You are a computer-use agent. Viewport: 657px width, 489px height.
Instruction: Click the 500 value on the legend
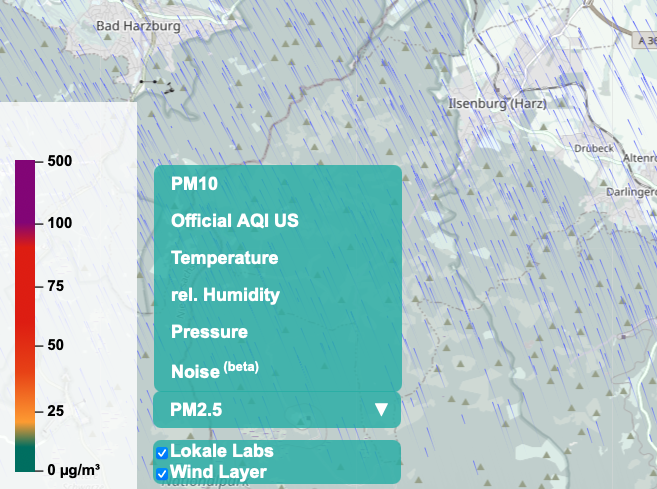[62, 161]
